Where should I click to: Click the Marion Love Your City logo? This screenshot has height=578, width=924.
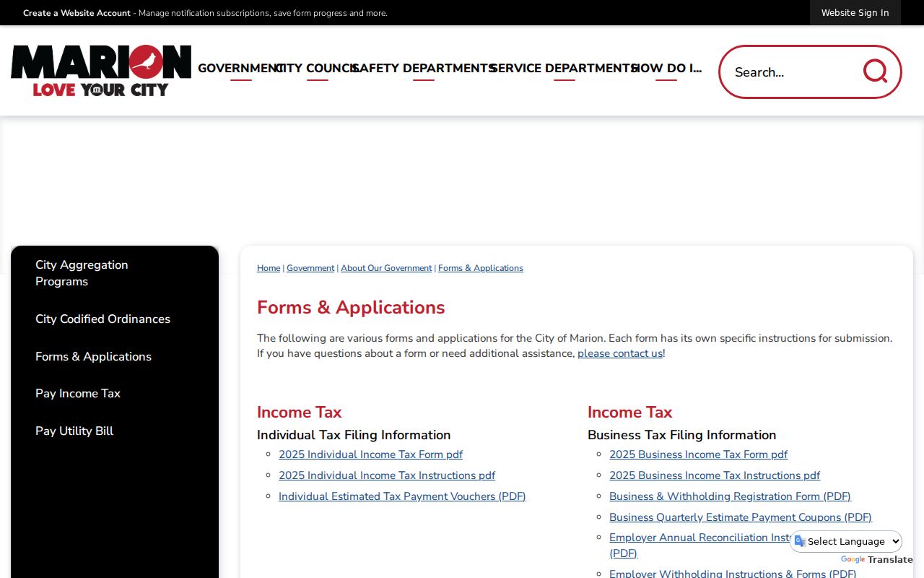click(x=101, y=71)
